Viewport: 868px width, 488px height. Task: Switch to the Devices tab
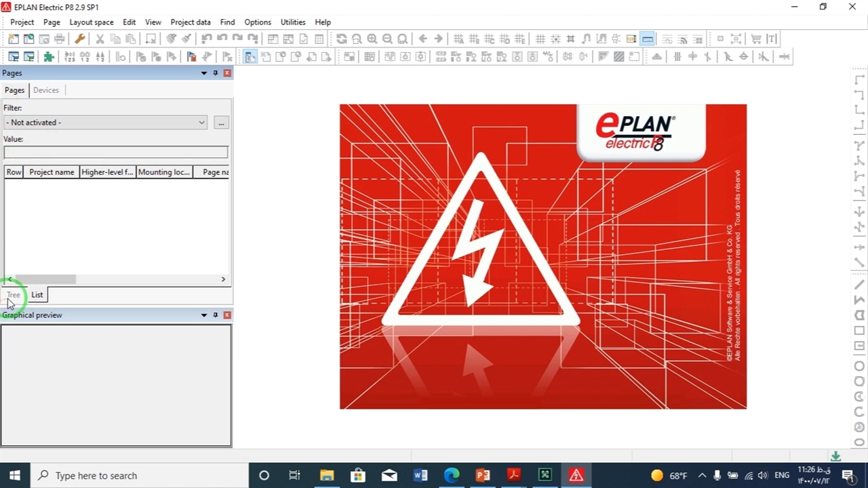(x=46, y=90)
